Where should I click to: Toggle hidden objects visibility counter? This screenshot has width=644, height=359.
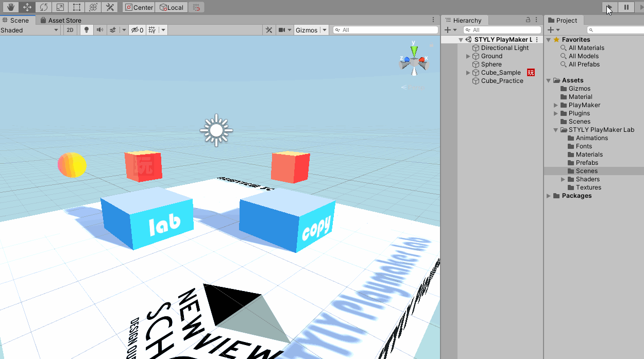pos(137,30)
